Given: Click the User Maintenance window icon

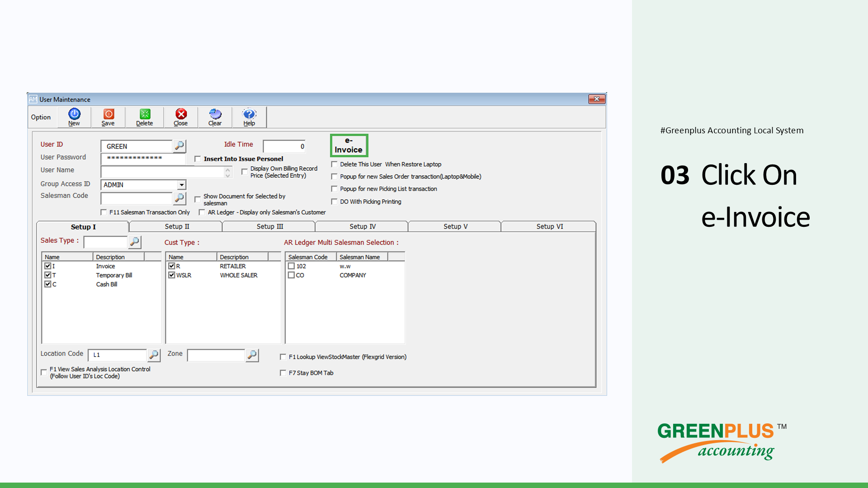Looking at the screenshot, I should 33,99.
